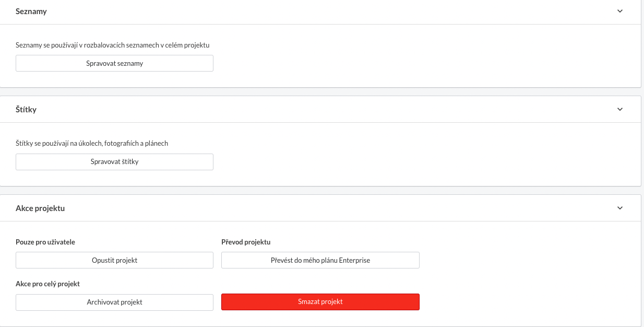Open Spravovat seznamy
Viewport: 644px width, 327px height.
[x=114, y=63]
